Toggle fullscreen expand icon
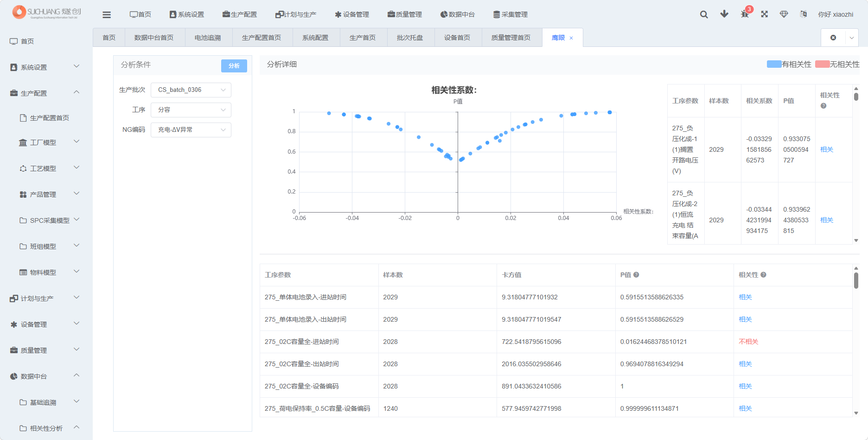868x440 pixels. pos(765,14)
